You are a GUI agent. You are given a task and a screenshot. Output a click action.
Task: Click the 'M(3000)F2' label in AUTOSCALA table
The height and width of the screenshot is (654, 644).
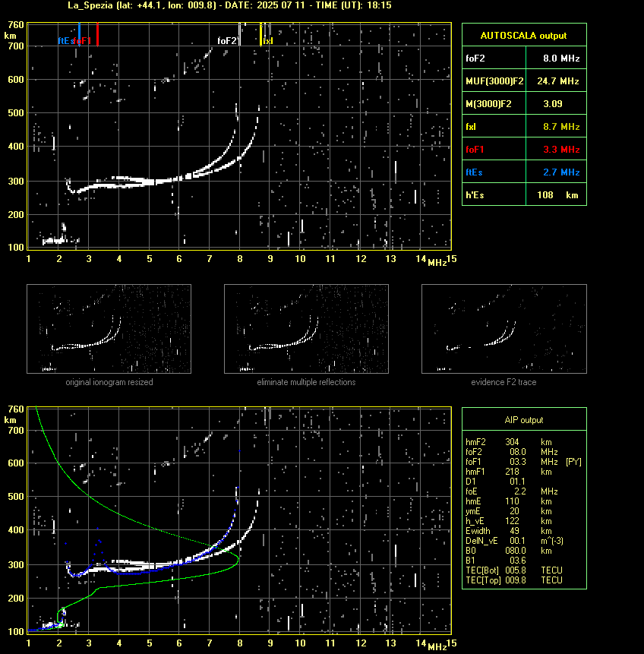click(488, 104)
